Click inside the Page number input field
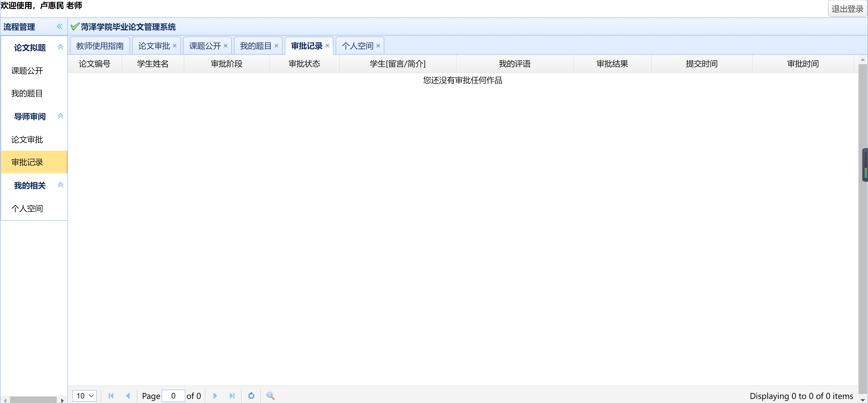The width and height of the screenshot is (868, 403). click(x=173, y=396)
